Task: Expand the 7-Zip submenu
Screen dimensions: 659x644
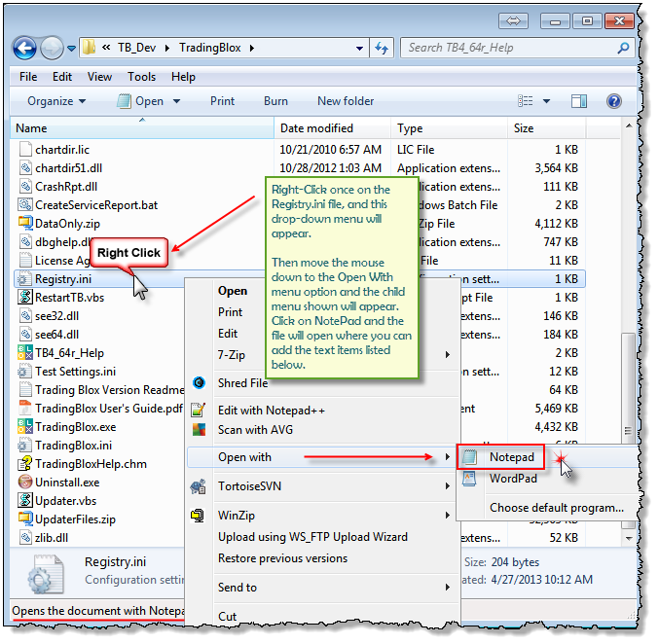Action: coord(448,355)
